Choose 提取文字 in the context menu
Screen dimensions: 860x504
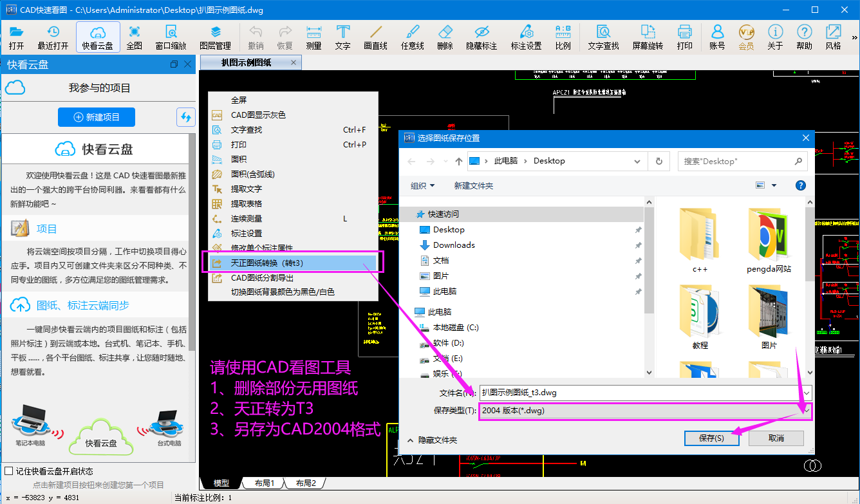[293, 189]
